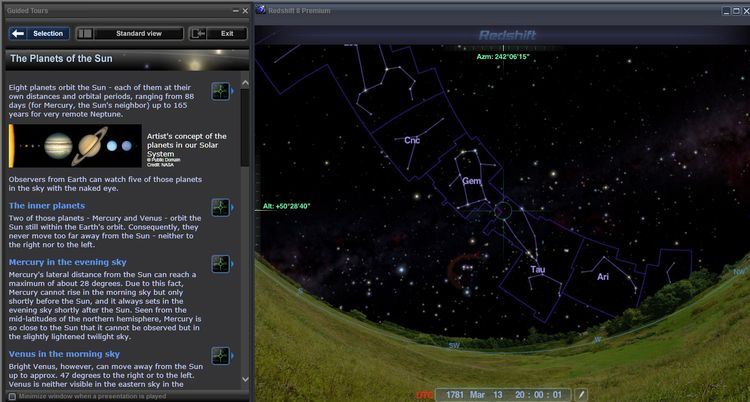Toggle Minimize window when presentation is played
This screenshot has height=402, width=750.
(12, 396)
